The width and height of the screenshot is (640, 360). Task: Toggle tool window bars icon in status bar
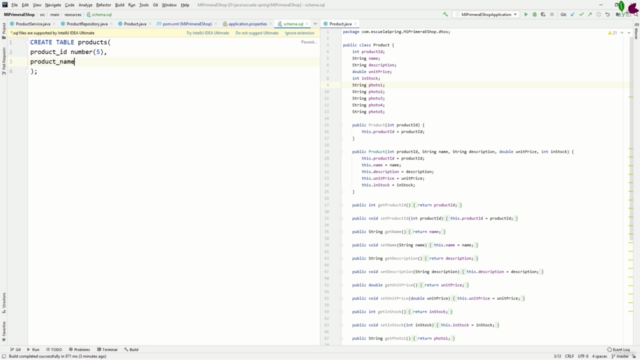click(4, 356)
